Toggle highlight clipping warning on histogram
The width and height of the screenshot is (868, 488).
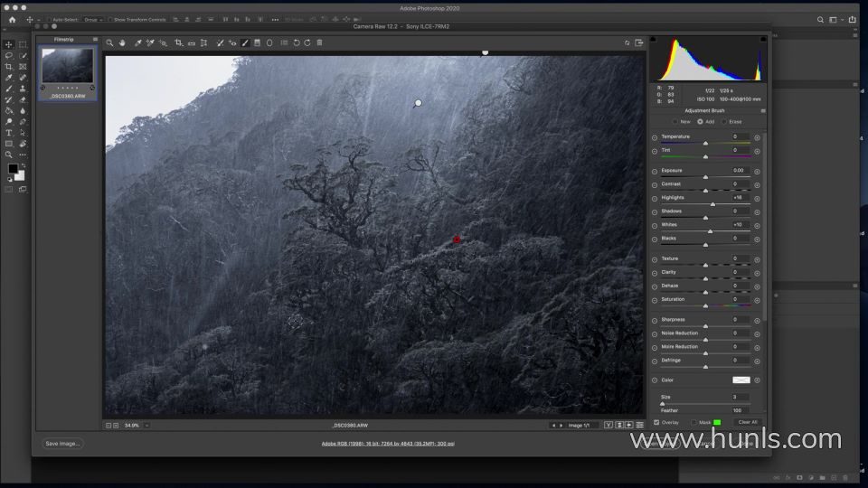coord(763,39)
